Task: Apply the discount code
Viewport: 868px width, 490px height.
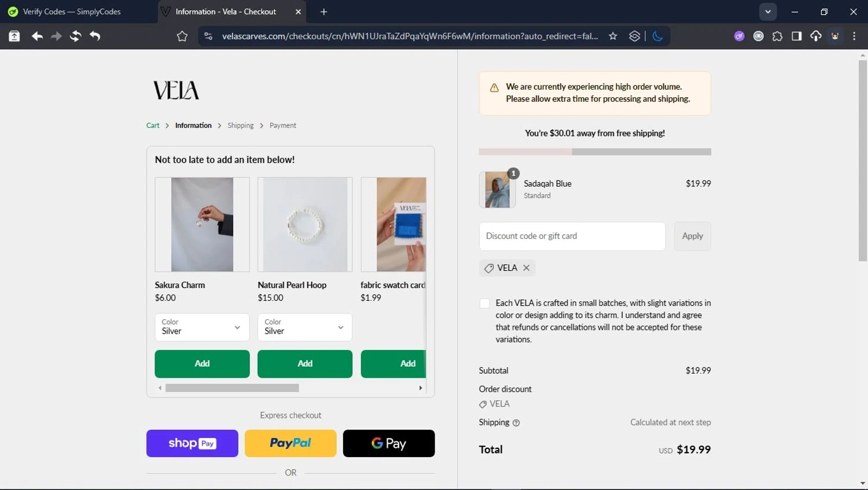Action: 692,236
